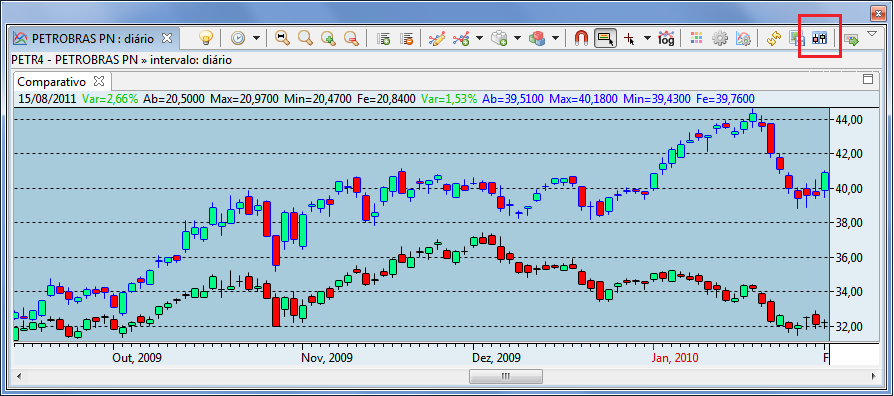Screen dimensions: 894x396
Task: Click the light bulb tips icon
Action: pyautogui.click(x=206, y=38)
